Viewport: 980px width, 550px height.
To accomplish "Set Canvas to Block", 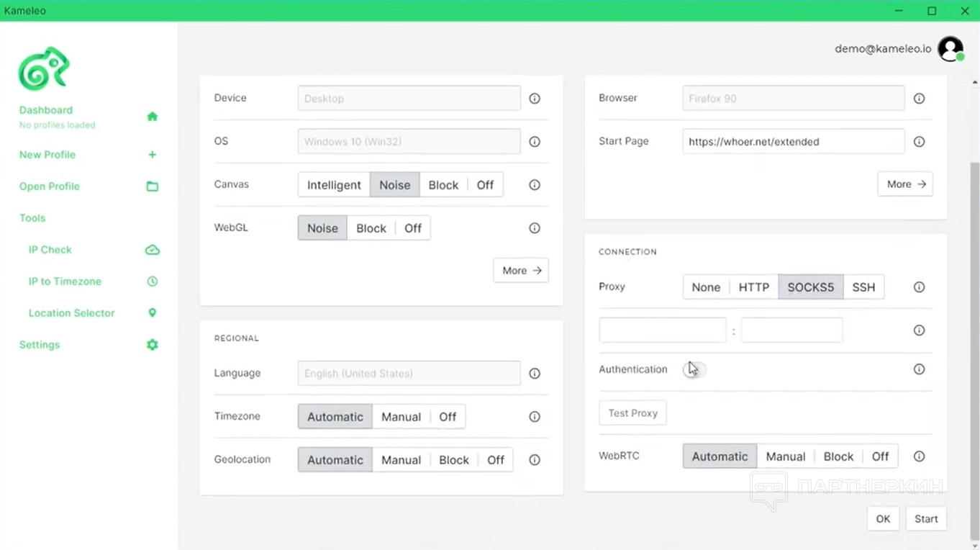I will coord(443,185).
